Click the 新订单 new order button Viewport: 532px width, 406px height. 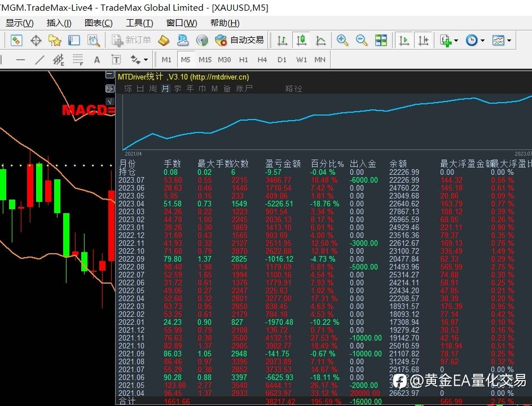pos(131,40)
